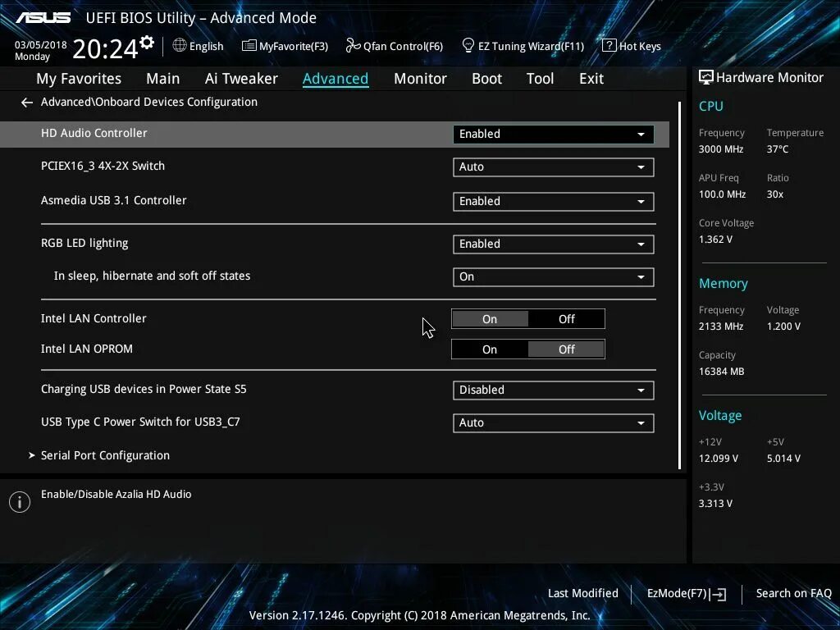This screenshot has width=840, height=630.
Task: Switch to Monitor tab
Action: tap(420, 79)
